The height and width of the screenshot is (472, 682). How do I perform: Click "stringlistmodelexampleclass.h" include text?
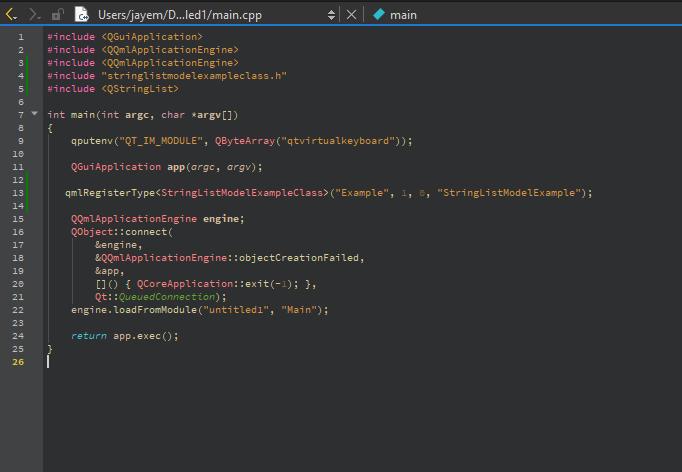194,76
